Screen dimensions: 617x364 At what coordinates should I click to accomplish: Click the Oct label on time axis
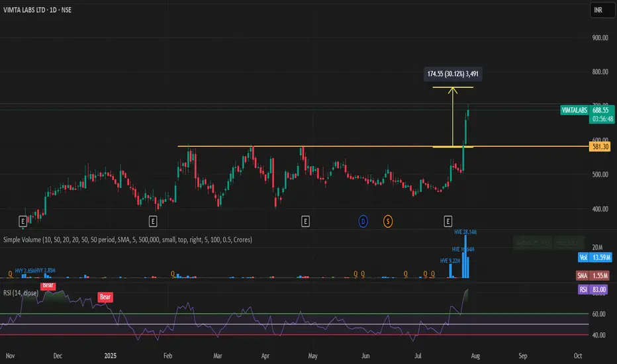click(x=578, y=356)
